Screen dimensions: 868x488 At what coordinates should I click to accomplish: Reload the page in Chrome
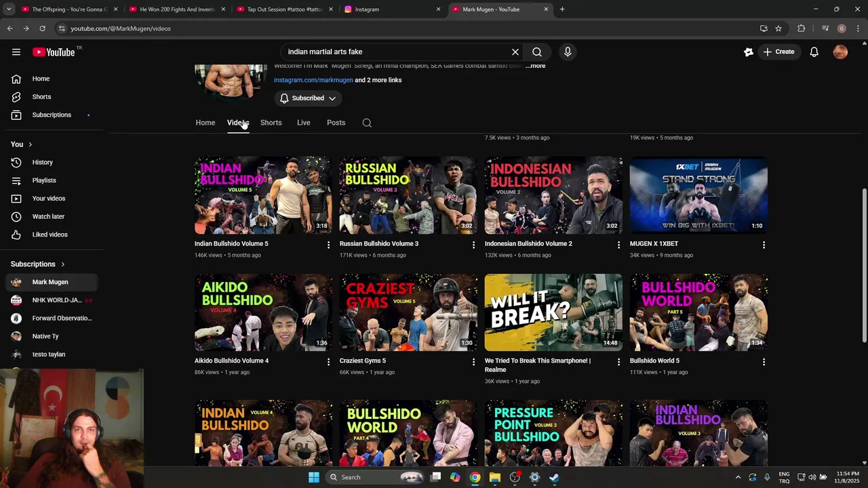click(x=42, y=28)
